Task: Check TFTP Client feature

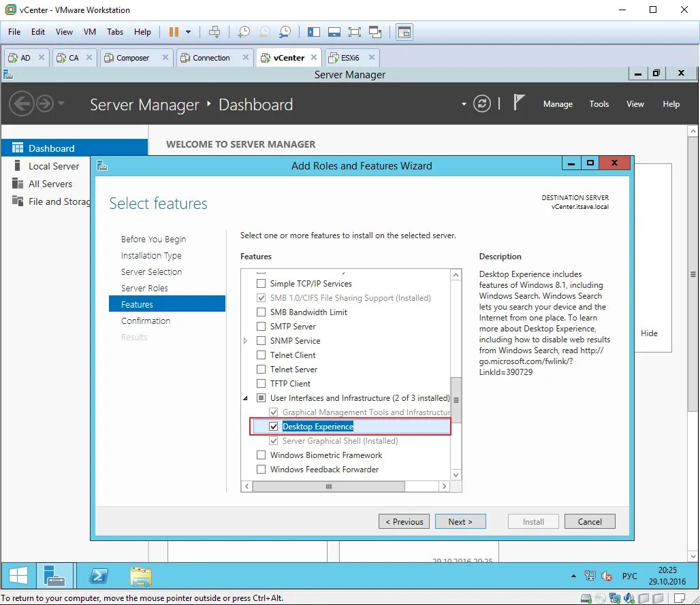Action: (x=261, y=383)
